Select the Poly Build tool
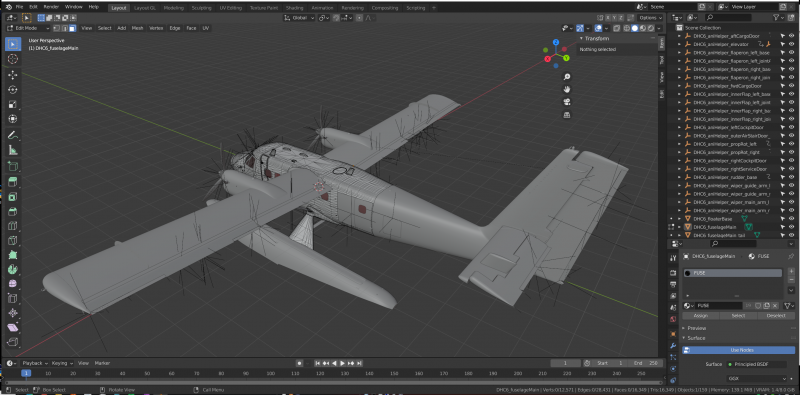This screenshot has width=800, height=395. pos(13,255)
